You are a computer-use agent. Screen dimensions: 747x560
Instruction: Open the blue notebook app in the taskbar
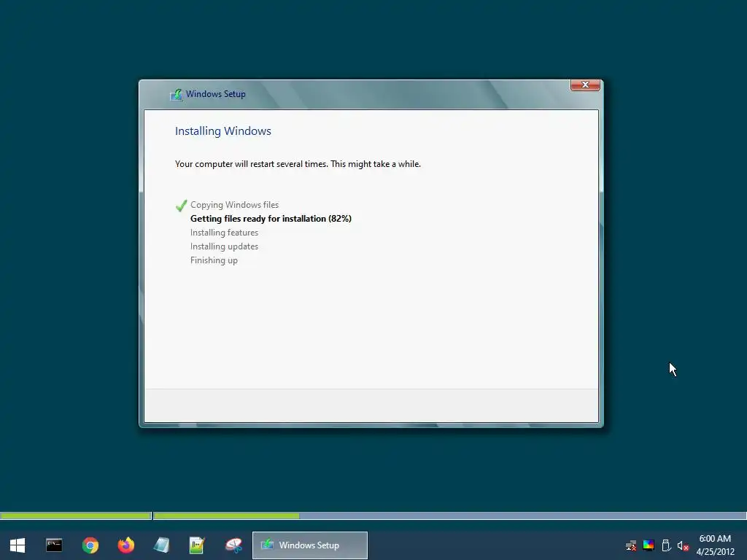tap(161, 545)
